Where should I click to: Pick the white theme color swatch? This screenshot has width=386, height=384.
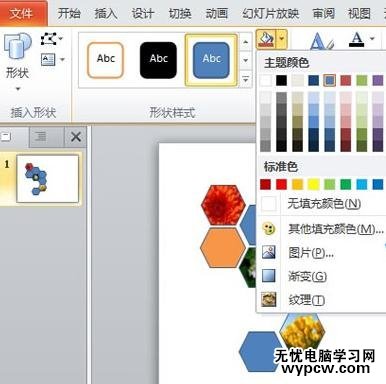click(x=266, y=80)
